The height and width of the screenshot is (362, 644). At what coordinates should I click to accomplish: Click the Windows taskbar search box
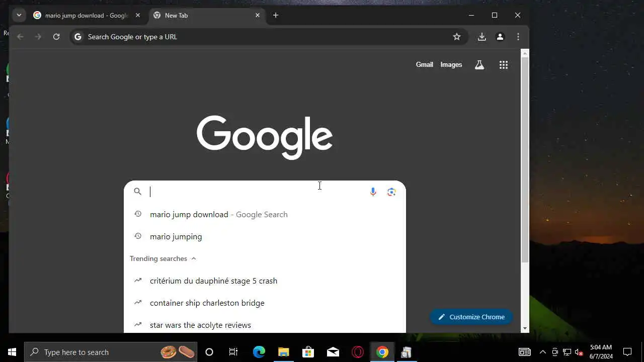pos(111,352)
